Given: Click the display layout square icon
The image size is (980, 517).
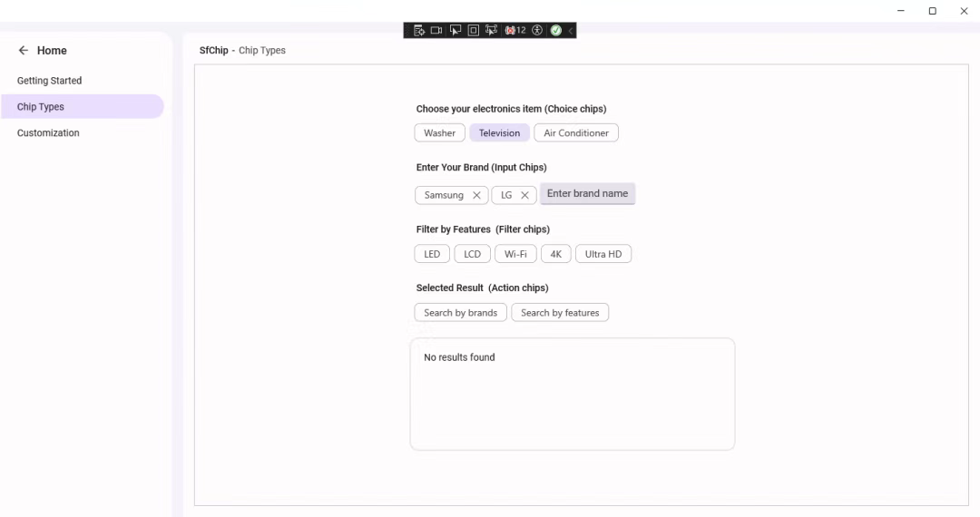Looking at the screenshot, I should coord(473,31).
